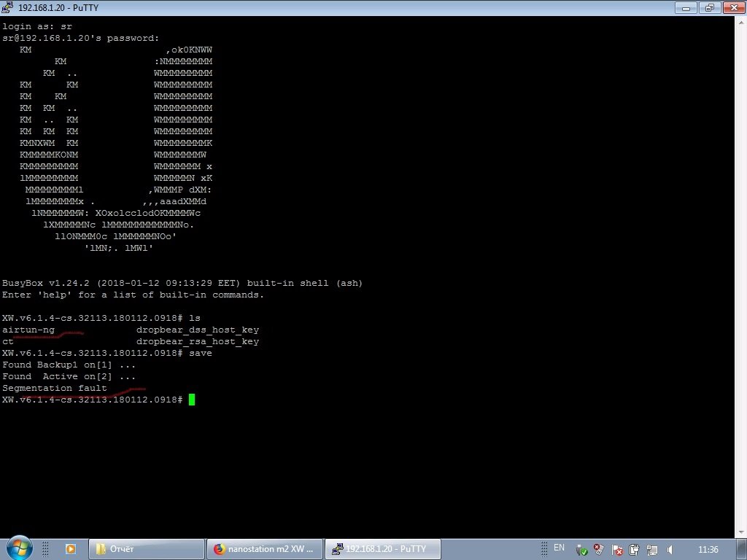Viewport: 747px width, 560px height.
Task: Click the 'Found Active on[2] ...' line
Action: (x=69, y=376)
